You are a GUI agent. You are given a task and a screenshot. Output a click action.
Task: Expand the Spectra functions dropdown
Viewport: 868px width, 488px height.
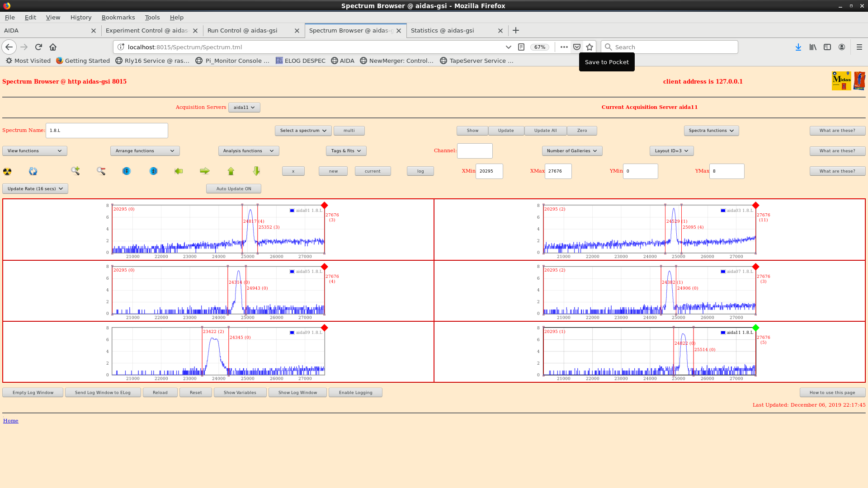tap(711, 131)
